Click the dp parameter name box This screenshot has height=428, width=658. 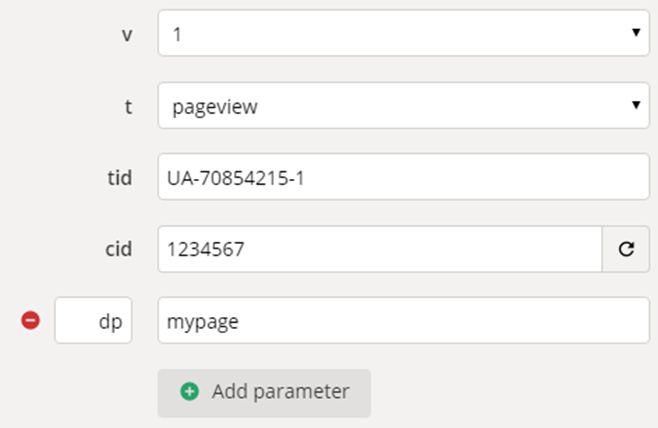coord(94,321)
